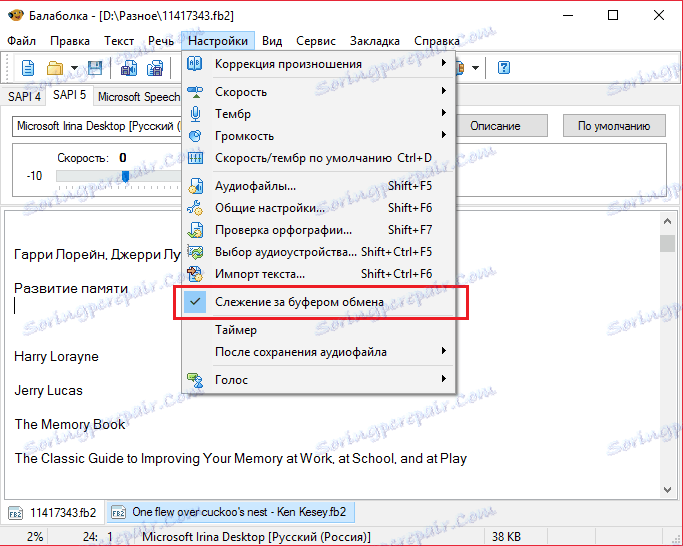Image resolution: width=683 pixels, height=546 pixels.
Task: Close the Настройки menu header
Action: tap(218, 41)
